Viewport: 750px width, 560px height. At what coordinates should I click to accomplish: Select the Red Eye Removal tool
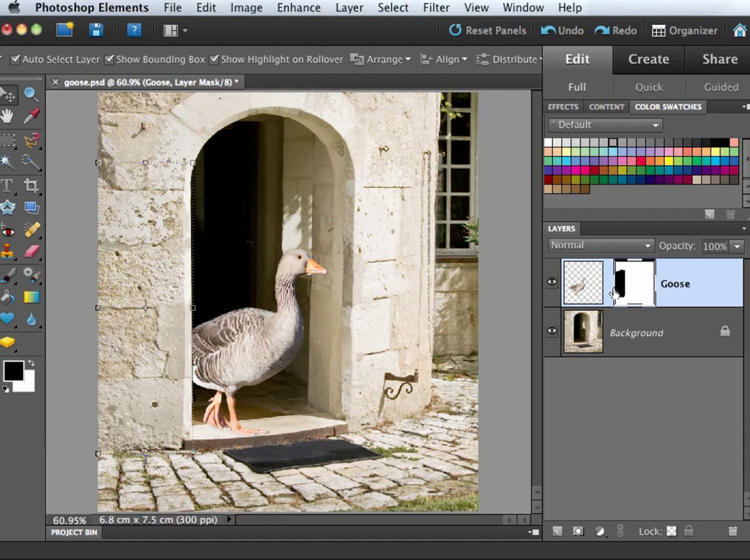point(8,231)
